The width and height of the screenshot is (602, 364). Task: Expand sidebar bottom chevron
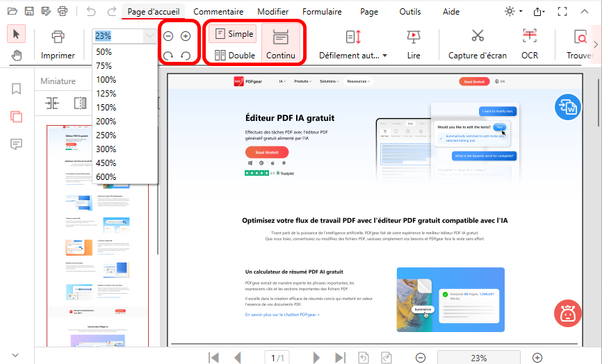15,355
